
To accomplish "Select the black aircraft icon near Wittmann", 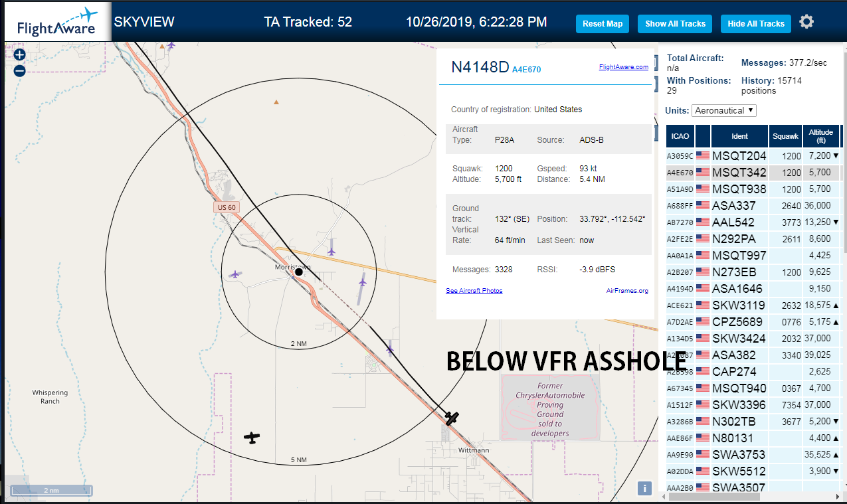I will click(452, 418).
